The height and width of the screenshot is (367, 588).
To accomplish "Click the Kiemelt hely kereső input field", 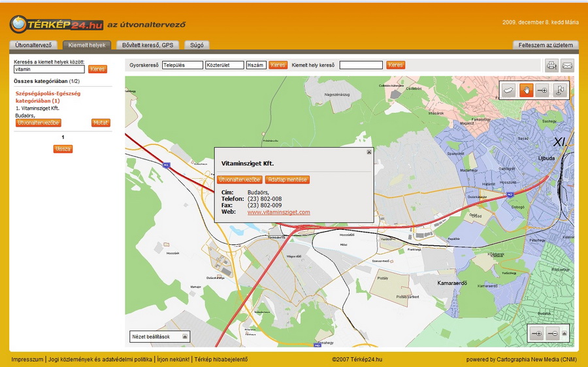I will (361, 65).
